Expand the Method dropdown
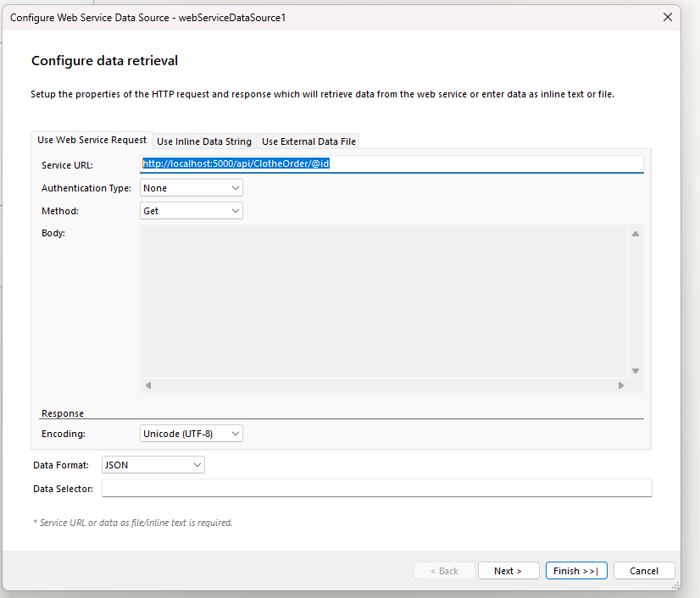The image size is (700, 598). tap(192, 211)
